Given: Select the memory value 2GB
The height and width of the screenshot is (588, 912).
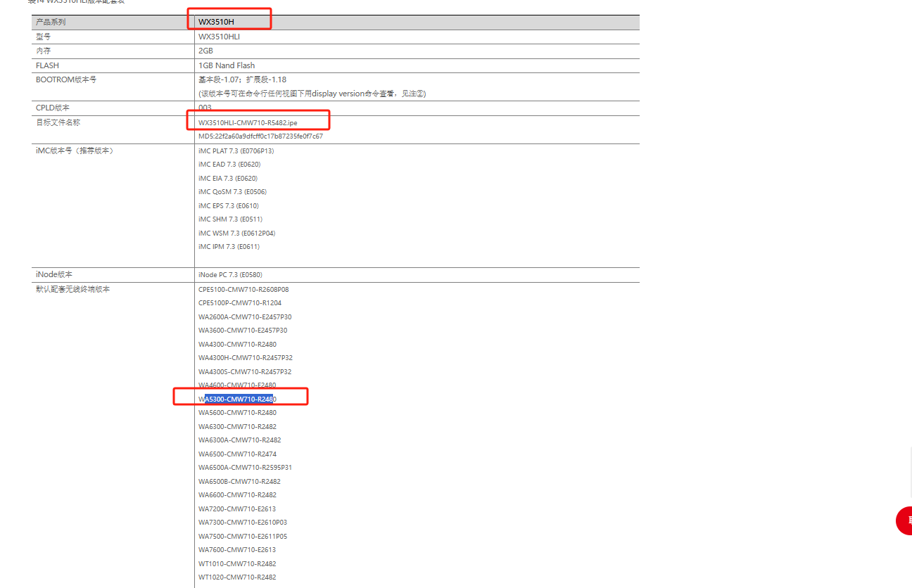Looking at the screenshot, I should tap(205, 51).
